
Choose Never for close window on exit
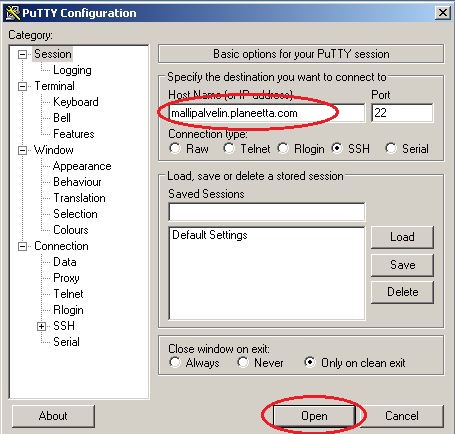[243, 362]
